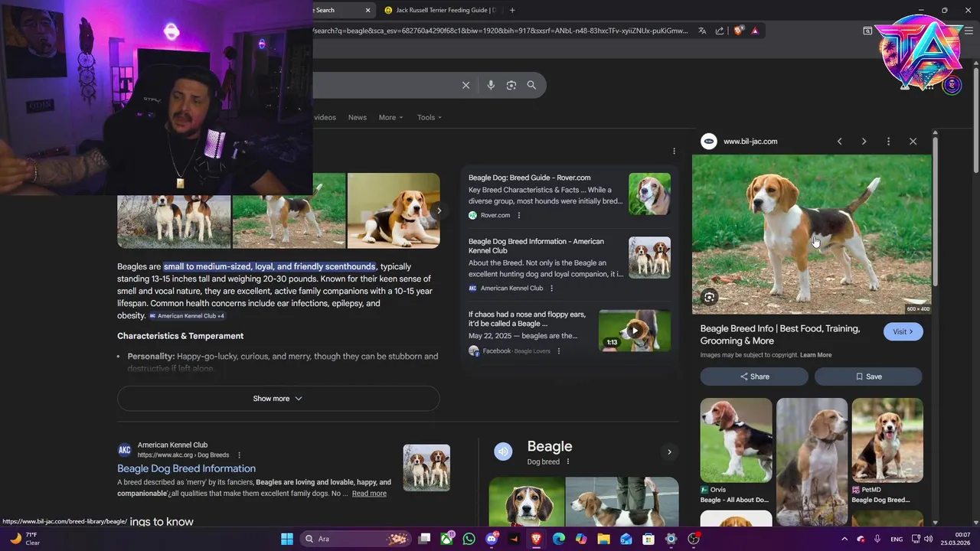Image resolution: width=980 pixels, height=551 pixels.
Task: Open more options in image preview header
Action: pyautogui.click(x=888, y=142)
